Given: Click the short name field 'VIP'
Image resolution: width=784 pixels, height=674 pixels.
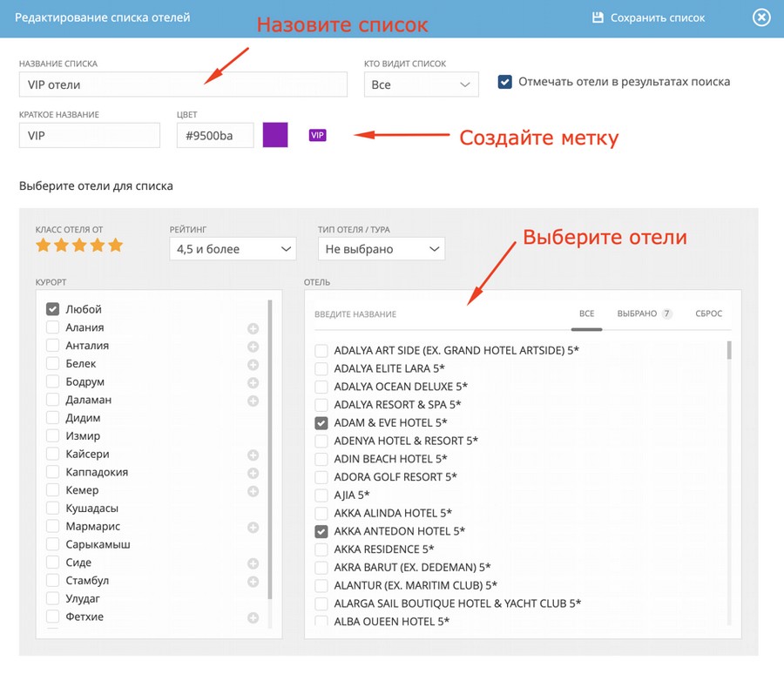Looking at the screenshot, I should [x=90, y=135].
